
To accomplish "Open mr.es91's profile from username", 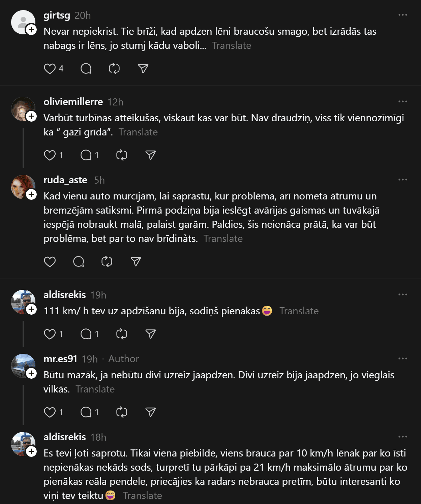I will click(60, 359).
